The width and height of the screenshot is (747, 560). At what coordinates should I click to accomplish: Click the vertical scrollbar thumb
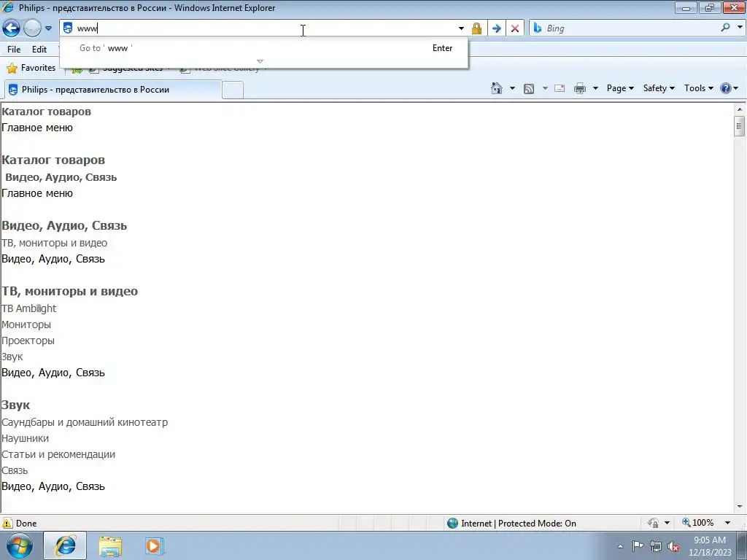pyautogui.click(x=740, y=126)
